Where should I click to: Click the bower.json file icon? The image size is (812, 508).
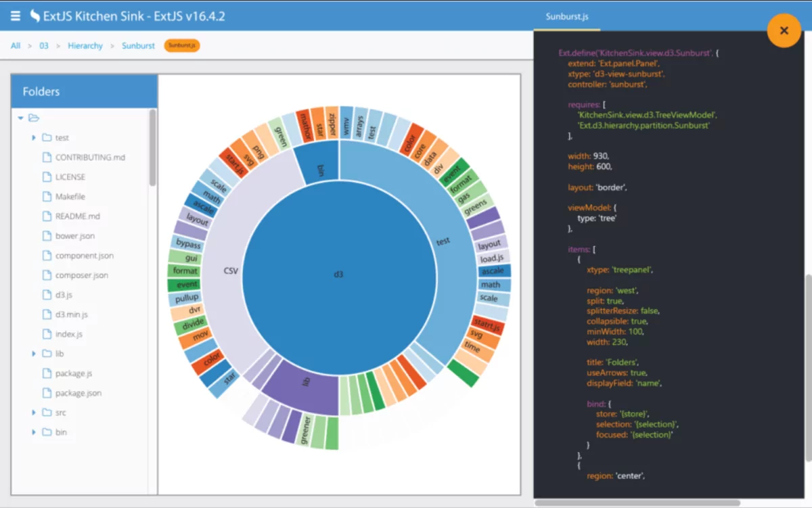(47, 235)
